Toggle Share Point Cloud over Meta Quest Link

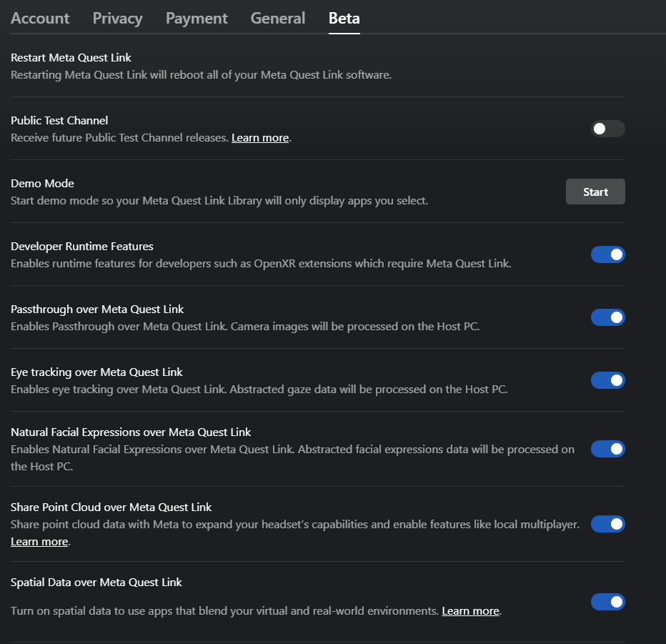coord(607,524)
